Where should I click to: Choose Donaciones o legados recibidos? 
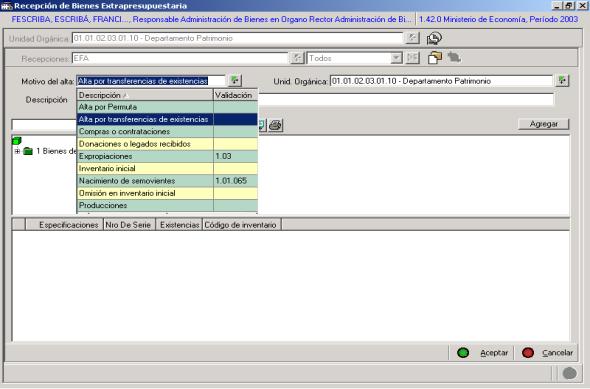point(167,144)
